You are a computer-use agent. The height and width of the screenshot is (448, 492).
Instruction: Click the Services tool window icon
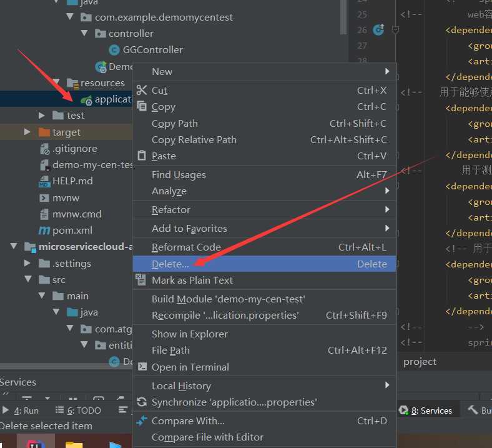tap(403, 410)
